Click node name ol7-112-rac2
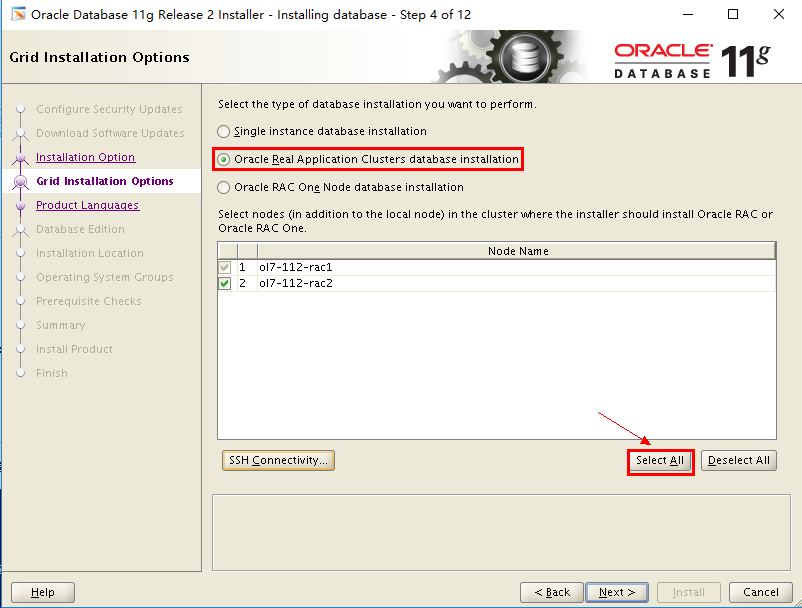This screenshot has height=608, width=802. (x=296, y=283)
